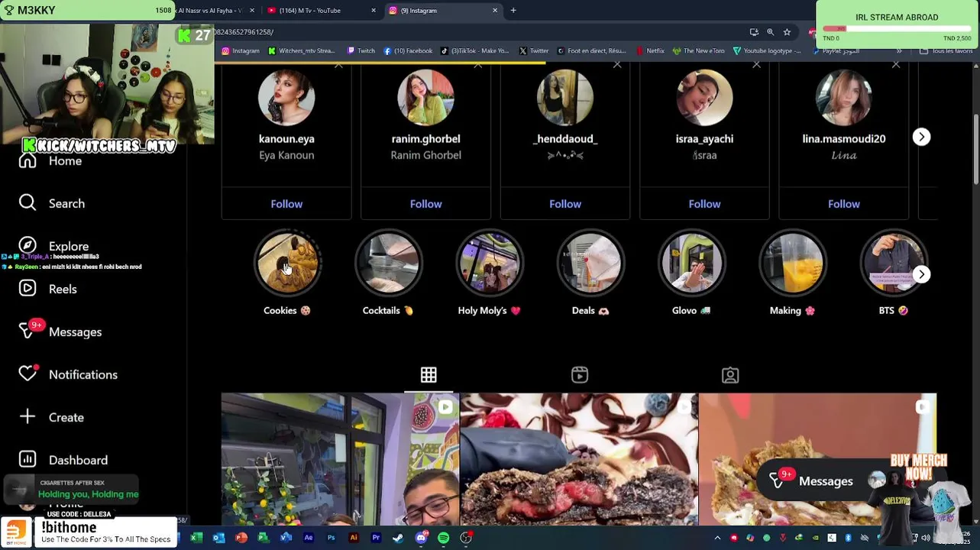
Task: Switch to the Reels profile tab
Action: pos(580,375)
